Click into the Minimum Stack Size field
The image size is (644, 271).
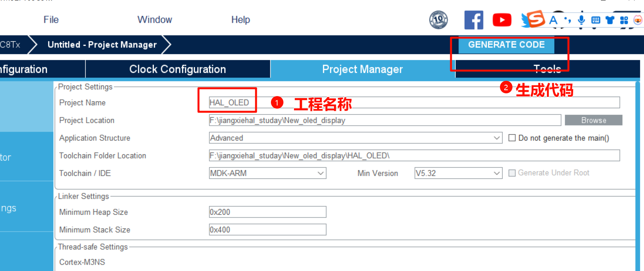click(267, 229)
